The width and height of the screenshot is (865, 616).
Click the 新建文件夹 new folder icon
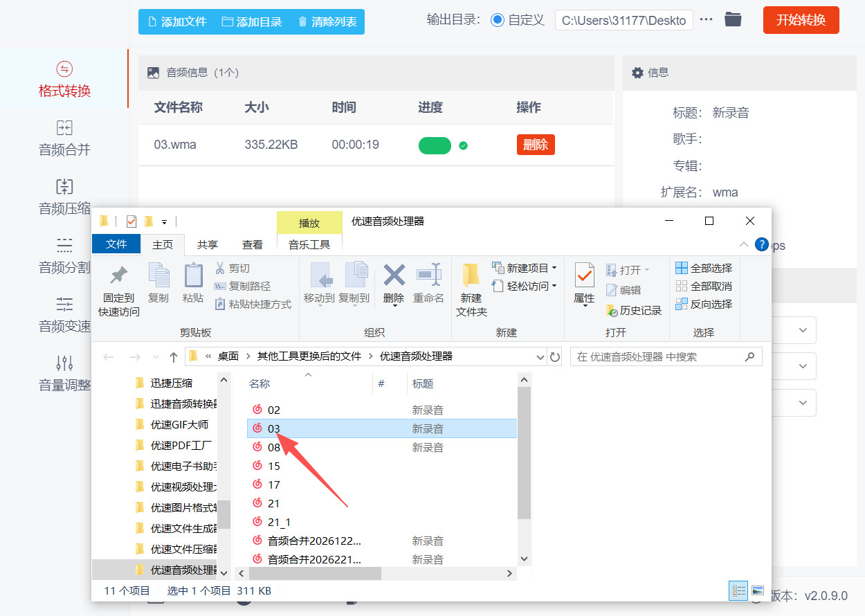[471, 275]
